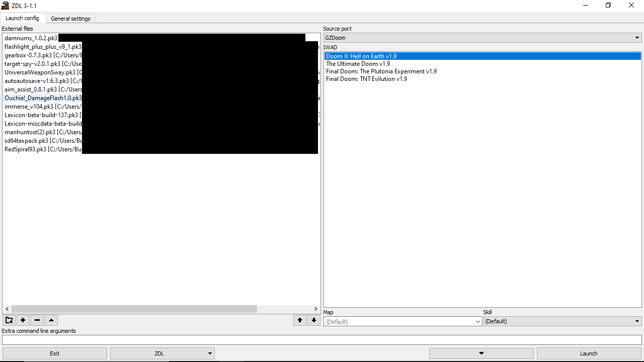Click the small triangle icon beside the minus button
This screenshot has height=362, width=644.
(x=51, y=320)
